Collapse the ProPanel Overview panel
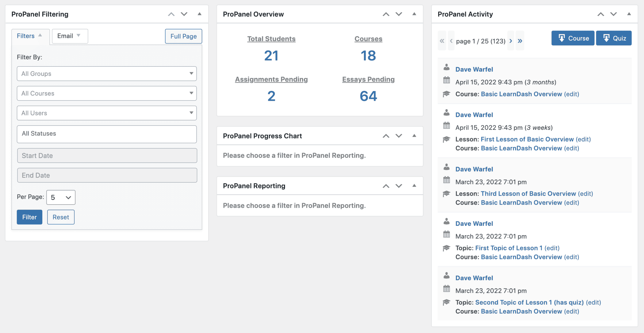This screenshot has width=644, height=333. (414, 14)
